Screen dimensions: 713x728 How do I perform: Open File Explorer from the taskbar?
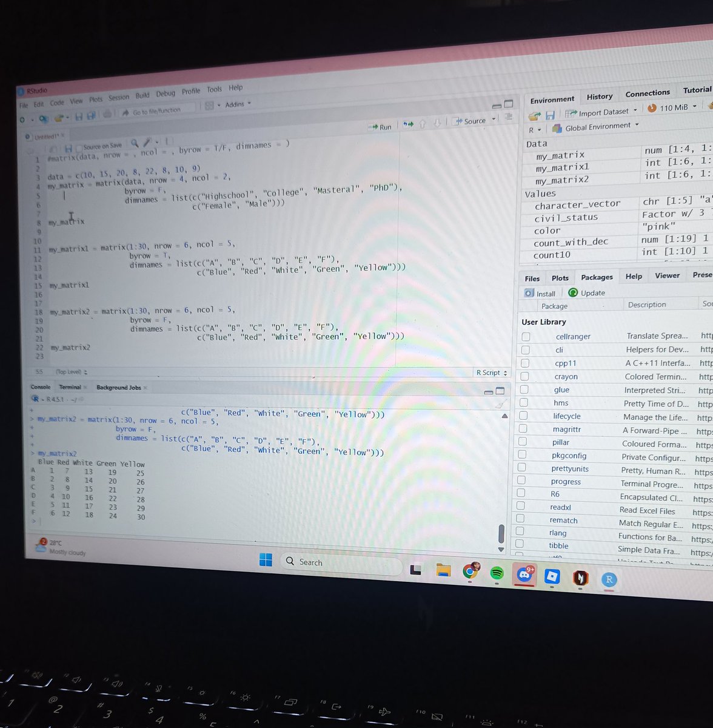(x=444, y=570)
